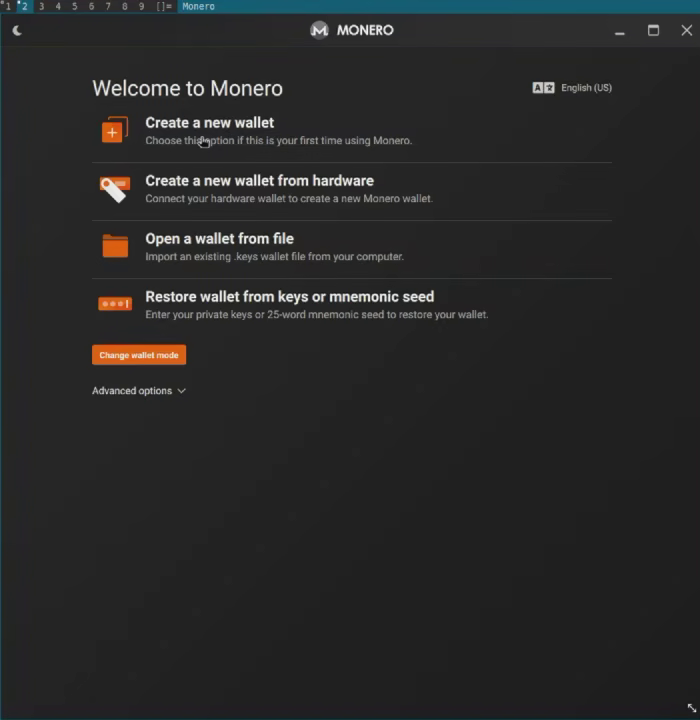Viewport: 700px width, 720px height.
Task: Click the tiling layout symbol in the top bar
Action: tap(164, 6)
